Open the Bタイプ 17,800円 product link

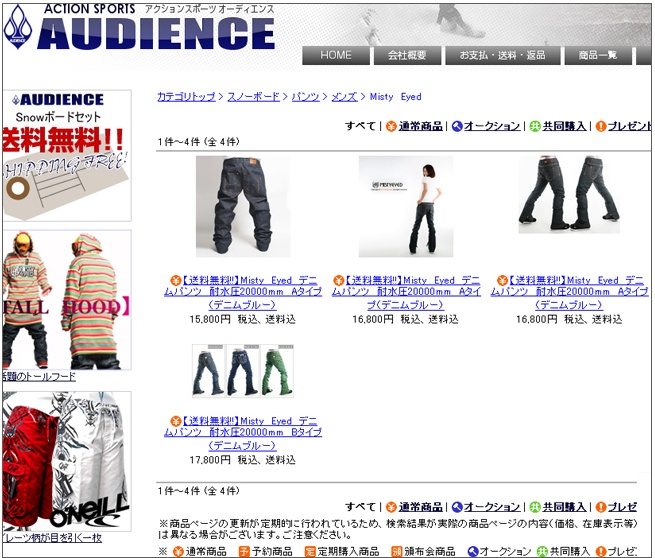pyautogui.click(x=243, y=434)
